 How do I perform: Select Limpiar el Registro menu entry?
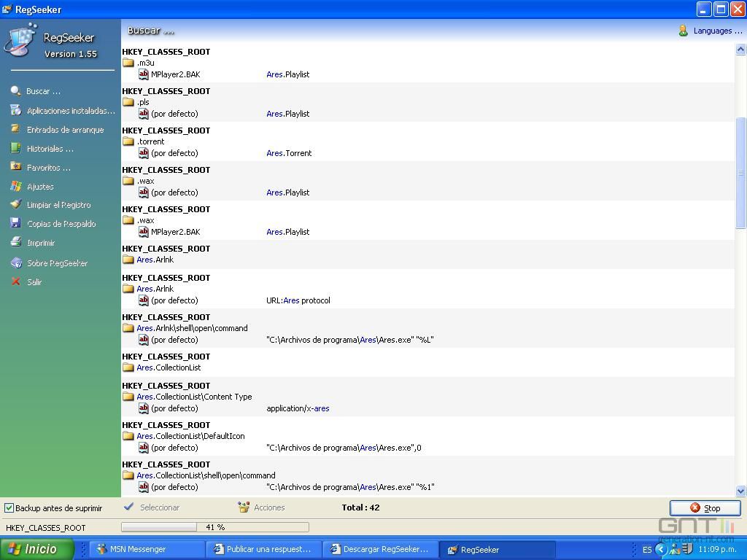coord(58,205)
